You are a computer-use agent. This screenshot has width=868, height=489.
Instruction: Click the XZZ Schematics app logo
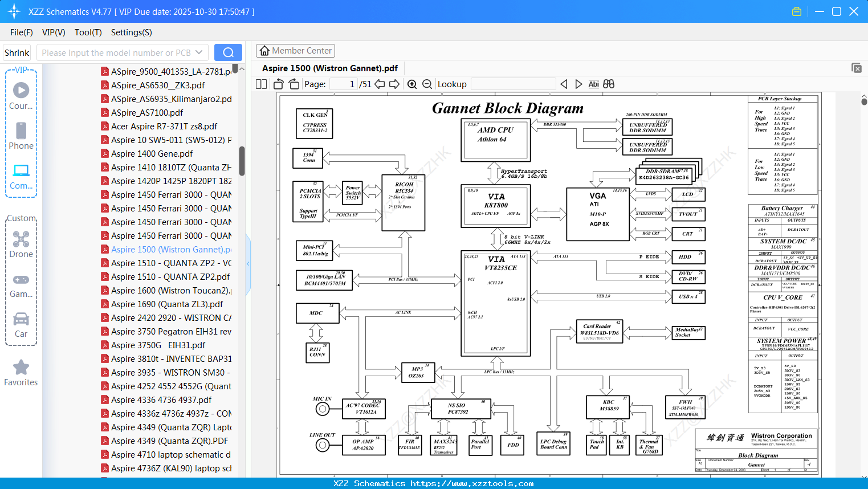tap(14, 11)
